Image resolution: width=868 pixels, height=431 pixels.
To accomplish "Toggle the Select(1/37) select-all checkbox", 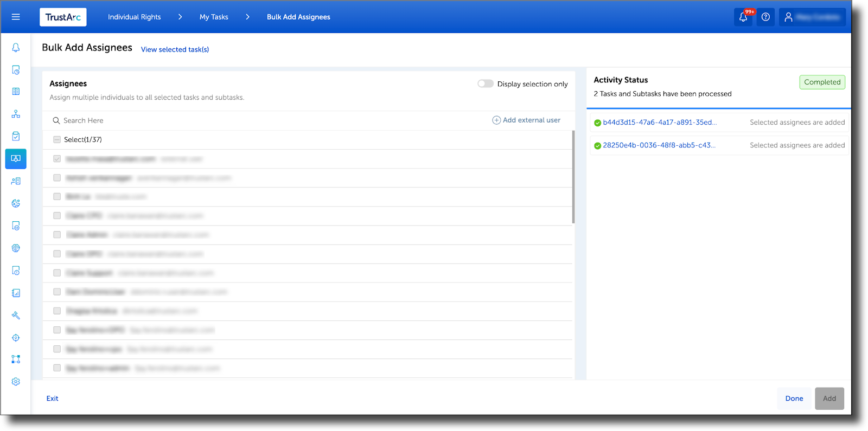I will click(x=57, y=139).
